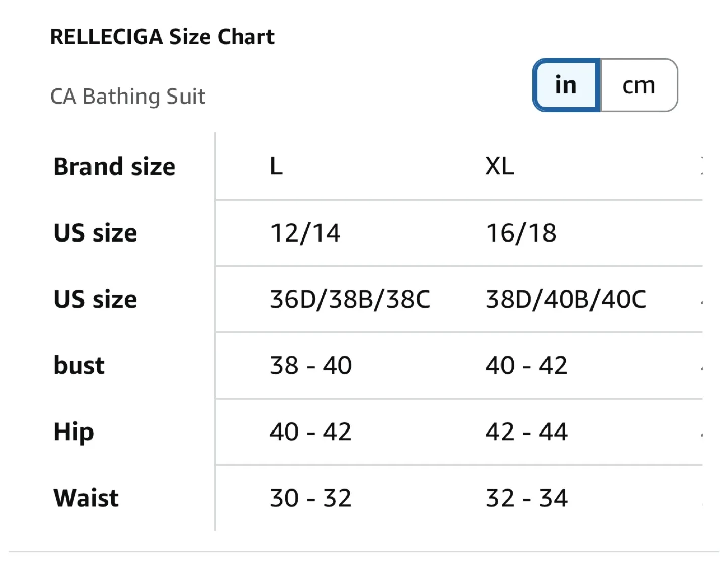The image size is (728, 574).
Task: Select the CA Bathing Suit label
Action: [x=127, y=95]
